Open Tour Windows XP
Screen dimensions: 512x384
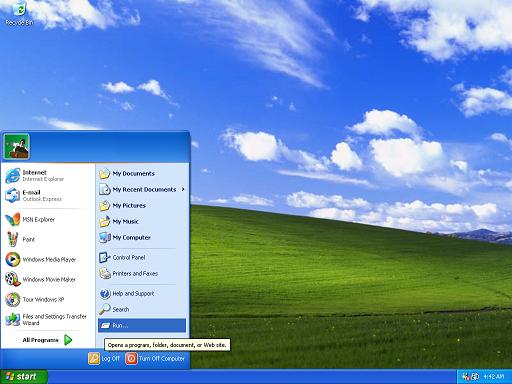coord(48,299)
